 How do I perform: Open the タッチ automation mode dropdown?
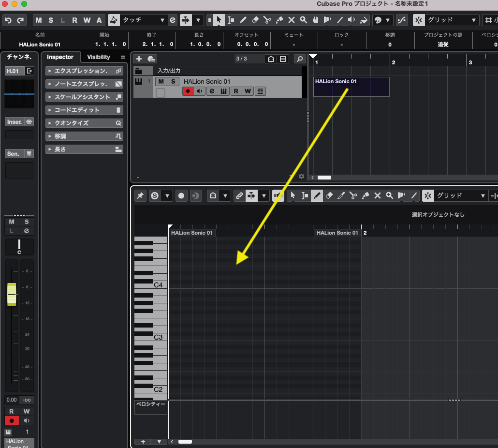point(144,20)
